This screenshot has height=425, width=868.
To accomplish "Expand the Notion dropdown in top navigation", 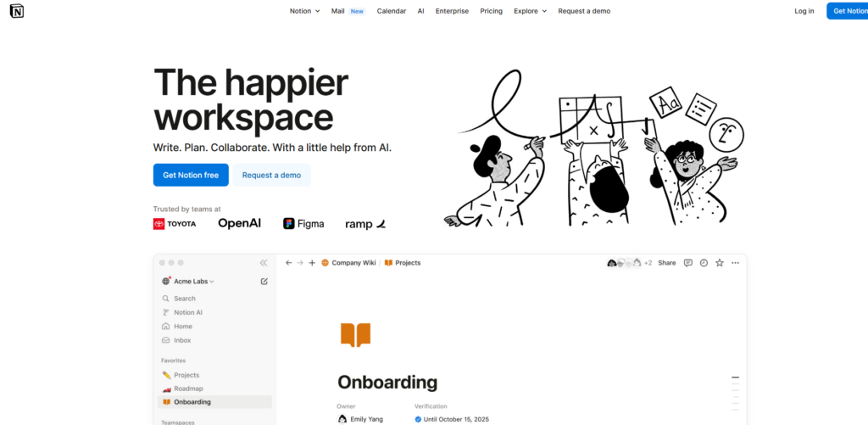I will tap(304, 11).
